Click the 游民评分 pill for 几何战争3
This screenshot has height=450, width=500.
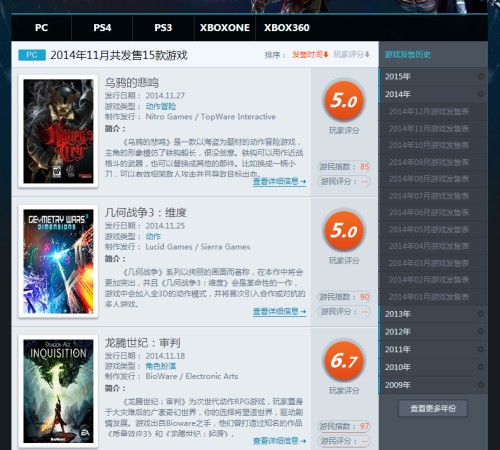(344, 312)
